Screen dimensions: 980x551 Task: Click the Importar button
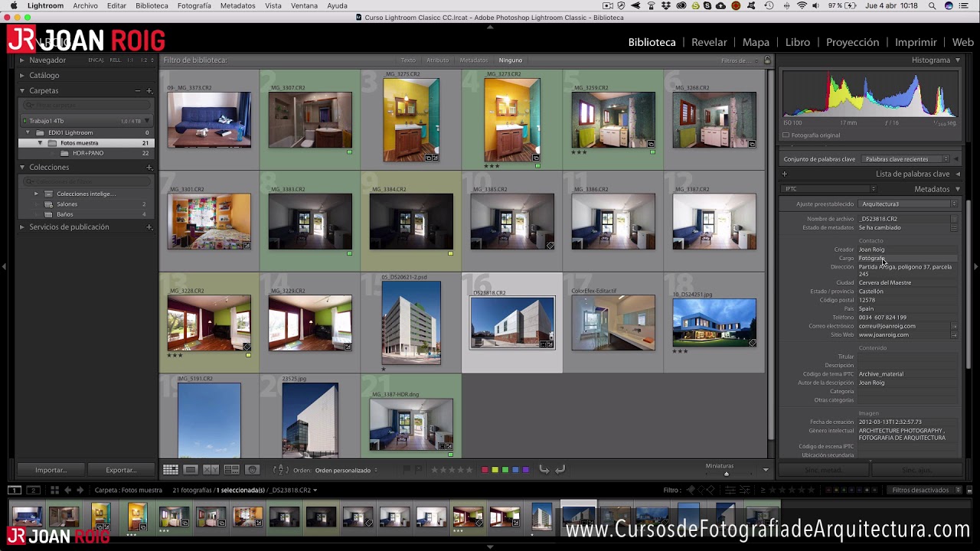pos(51,470)
